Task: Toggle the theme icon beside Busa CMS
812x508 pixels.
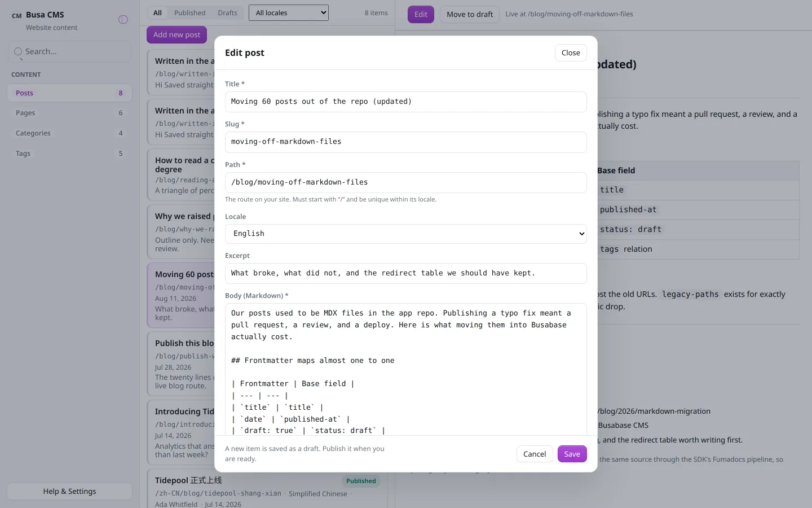Action: [123, 20]
